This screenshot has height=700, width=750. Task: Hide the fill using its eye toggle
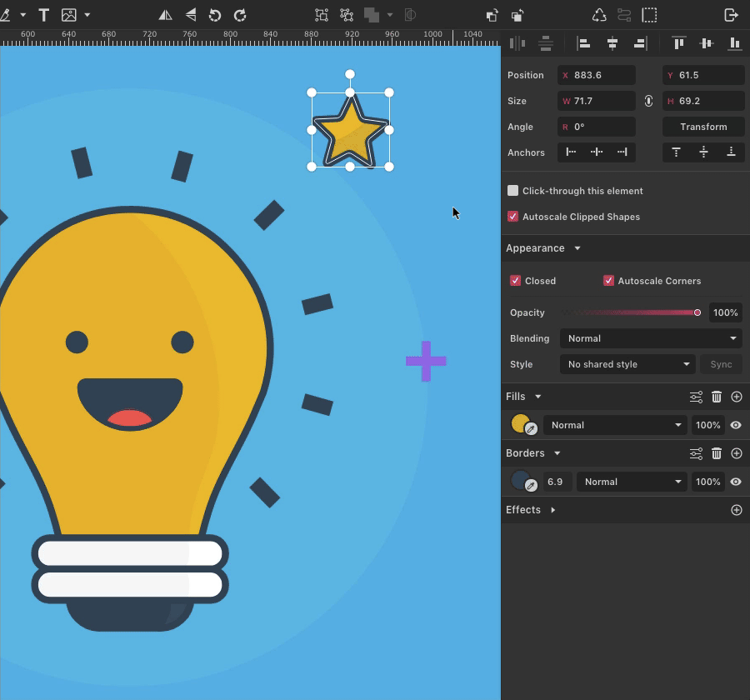[x=736, y=425]
